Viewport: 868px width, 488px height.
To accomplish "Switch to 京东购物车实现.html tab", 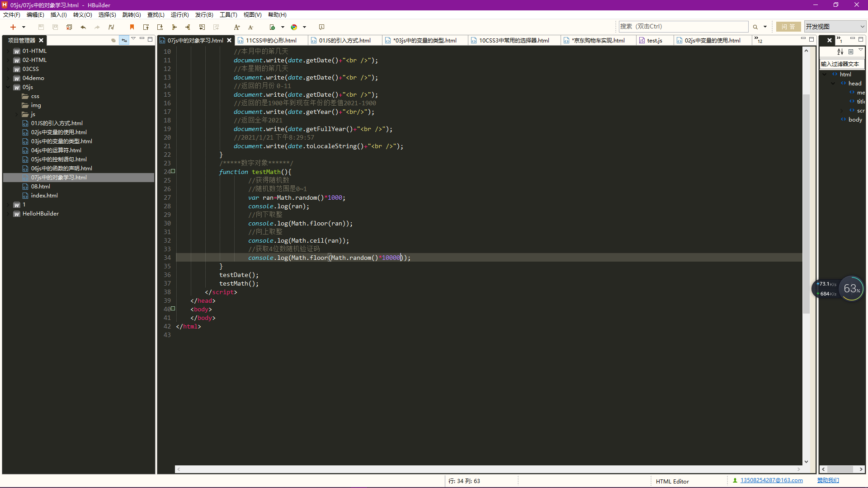I will pos(598,41).
